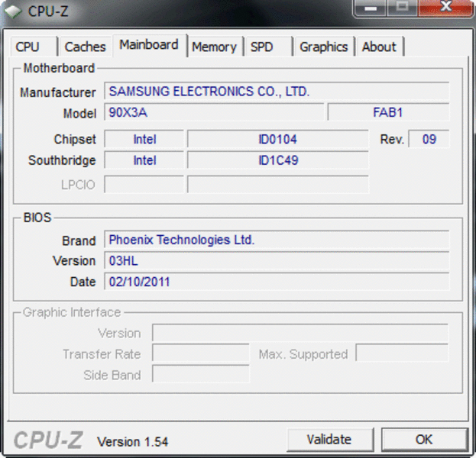Click the Chipset ID0104 value
Image resolution: width=476 pixels, height=458 pixels.
pyautogui.click(x=278, y=139)
